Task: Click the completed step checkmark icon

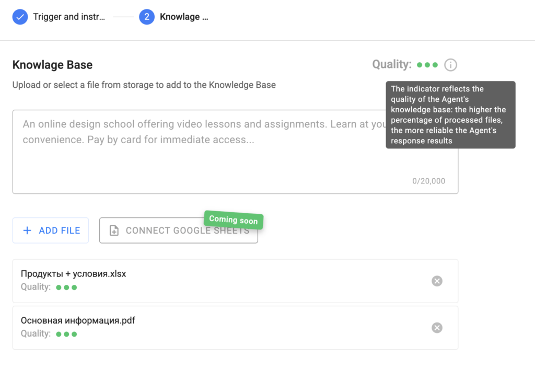Action: (20, 17)
